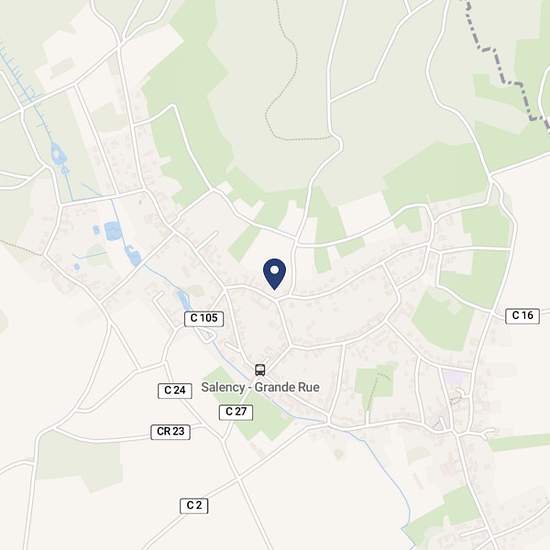Open the Salency - Grande Rue stop label
Viewport: 550px width, 550px height.
tap(260, 387)
